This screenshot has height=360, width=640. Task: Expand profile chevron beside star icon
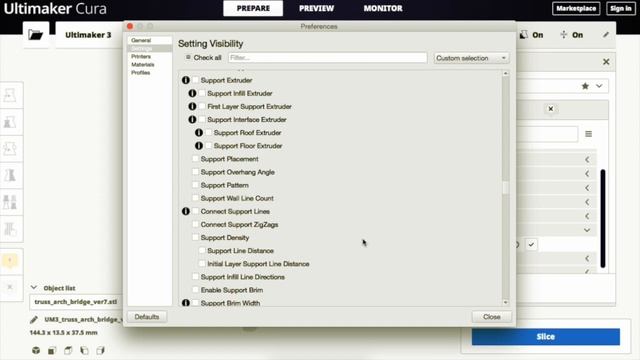click(x=599, y=86)
